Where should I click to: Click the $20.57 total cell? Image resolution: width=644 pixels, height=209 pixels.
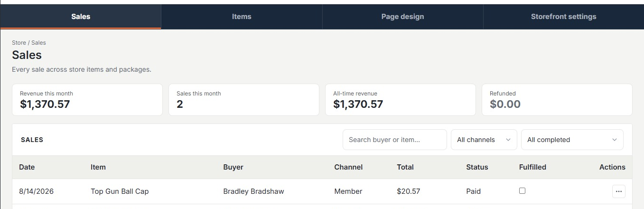pos(409,191)
